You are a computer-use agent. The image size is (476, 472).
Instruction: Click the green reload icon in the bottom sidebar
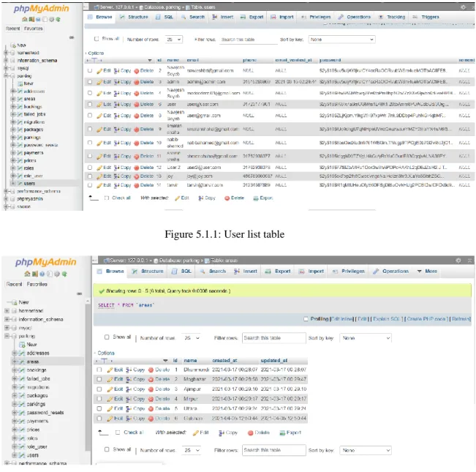[64, 274]
